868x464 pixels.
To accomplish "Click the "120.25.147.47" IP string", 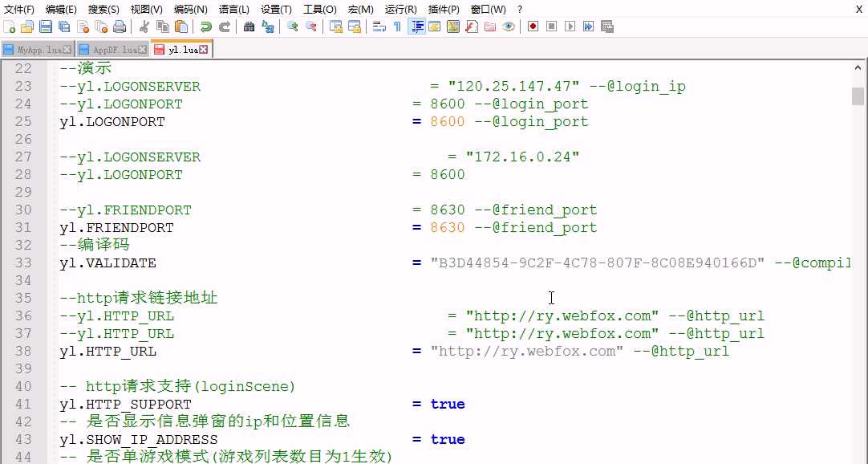I will [x=513, y=87].
